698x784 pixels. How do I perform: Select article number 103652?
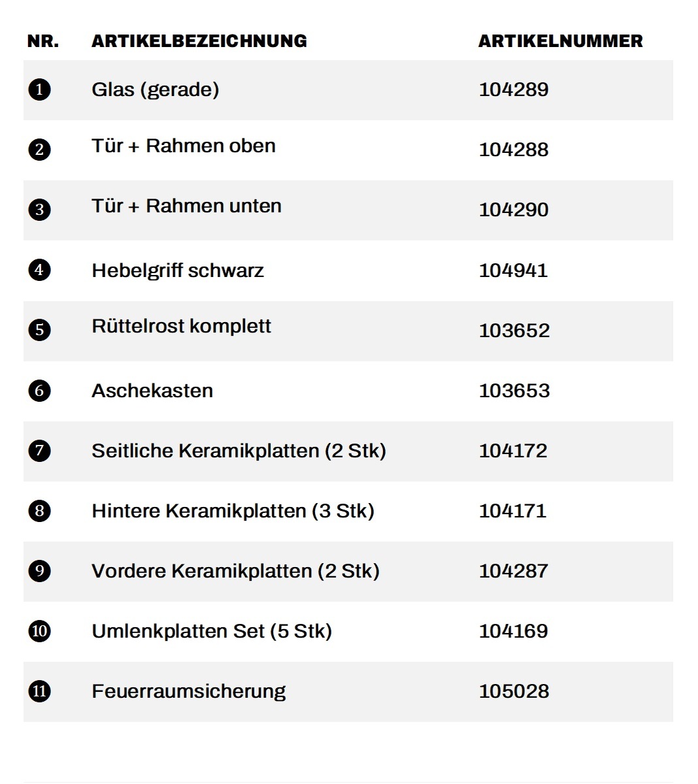[514, 331]
